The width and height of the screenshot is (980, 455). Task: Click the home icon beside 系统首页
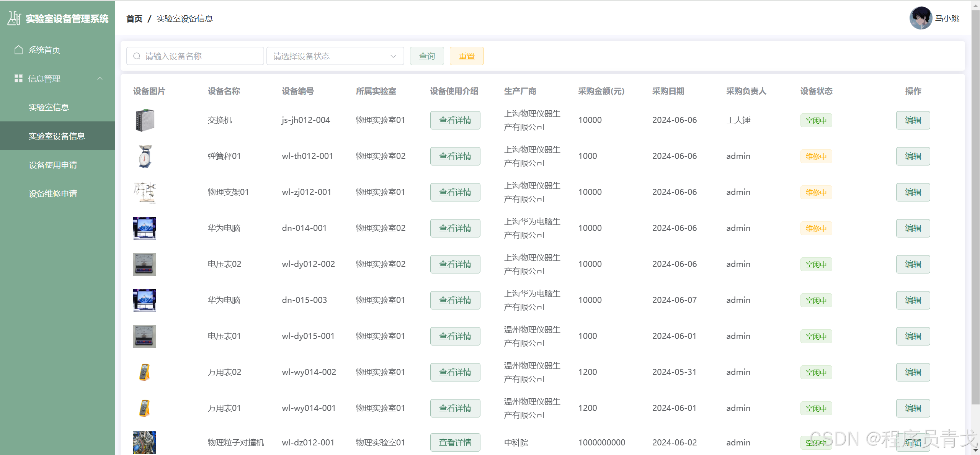pos(18,50)
